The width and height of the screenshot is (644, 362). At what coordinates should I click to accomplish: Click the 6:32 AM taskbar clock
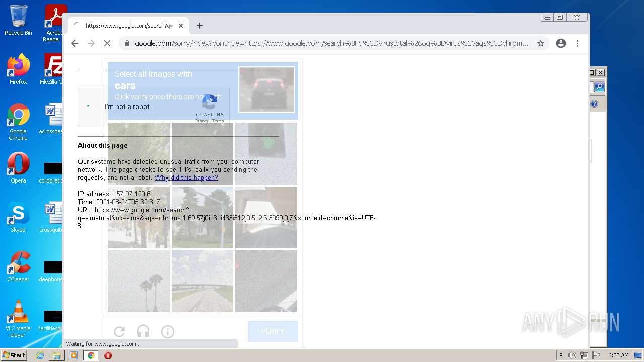(x=618, y=355)
